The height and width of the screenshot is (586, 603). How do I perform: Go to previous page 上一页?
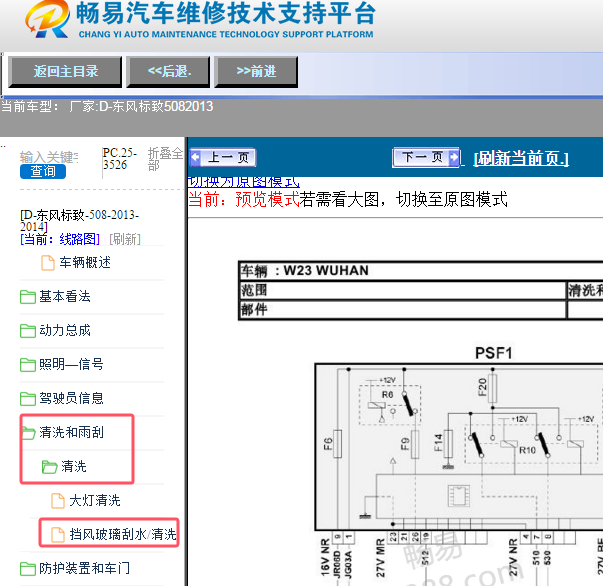[223, 157]
